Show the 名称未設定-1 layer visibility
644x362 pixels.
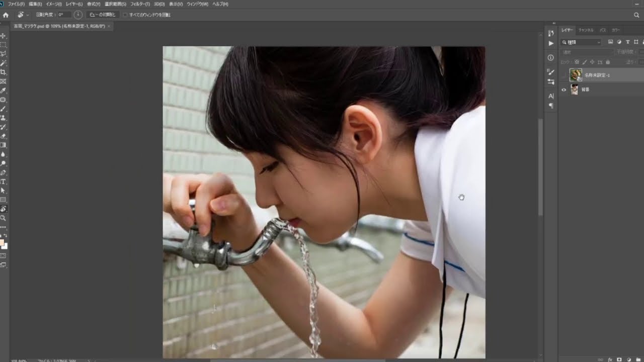coord(563,75)
